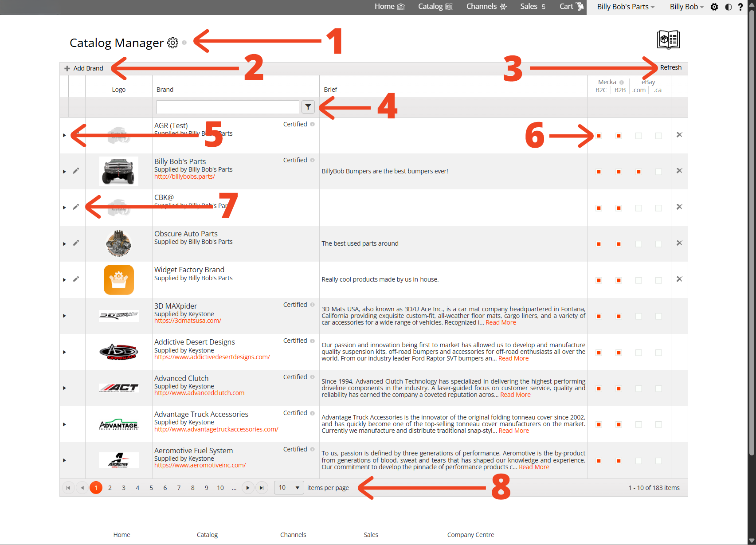Toggle Mecka B2C for AGR (Test)

tap(599, 136)
